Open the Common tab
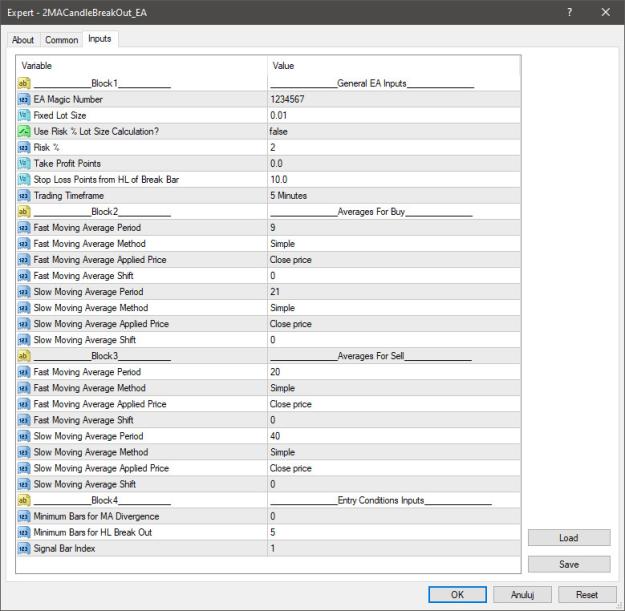The image size is (625, 611). [61, 40]
